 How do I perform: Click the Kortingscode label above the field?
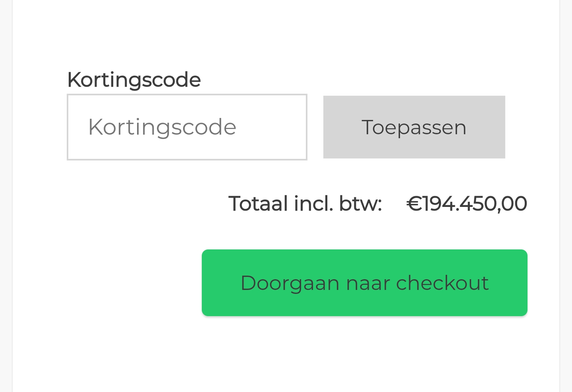click(134, 79)
